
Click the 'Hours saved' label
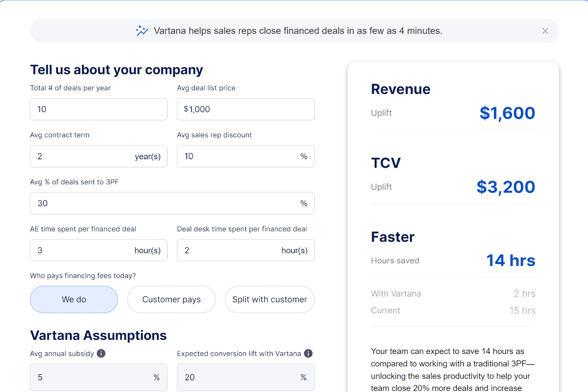coord(395,261)
